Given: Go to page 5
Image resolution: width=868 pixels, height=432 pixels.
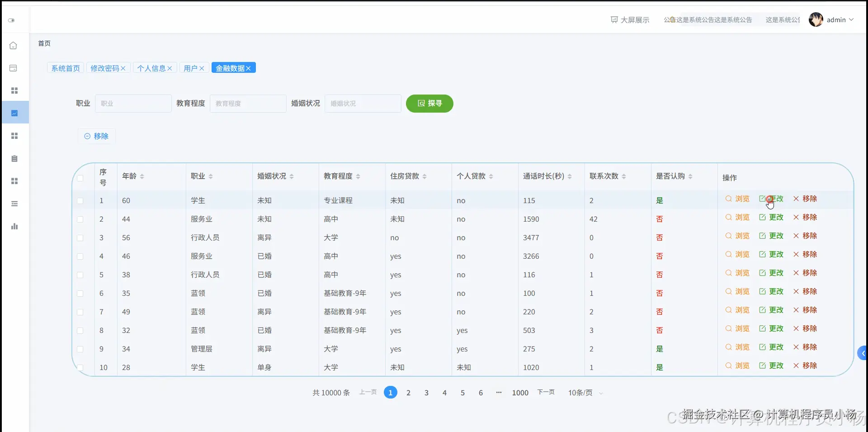Looking at the screenshot, I should point(462,393).
